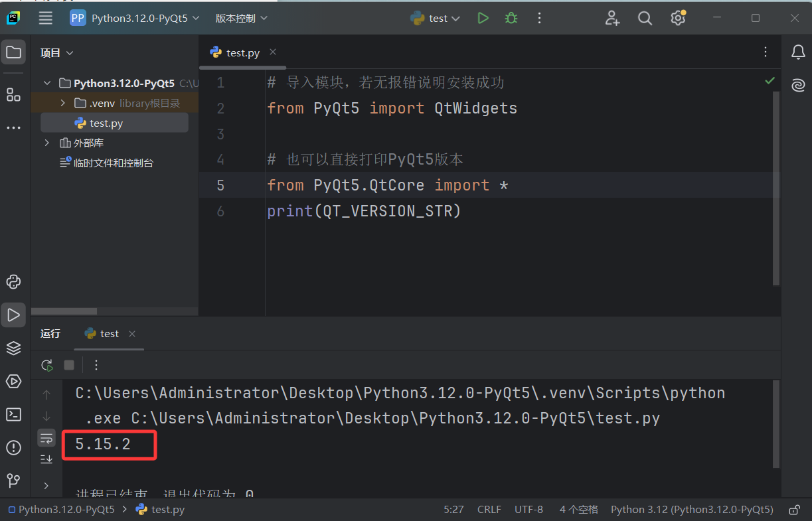
Task: Click test.py breadcrumb in status bar
Action: pyautogui.click(x=161, y=510)
